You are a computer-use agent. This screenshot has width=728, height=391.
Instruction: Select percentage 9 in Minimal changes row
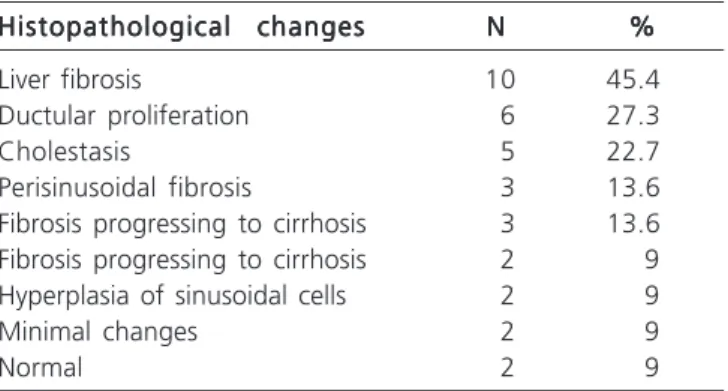[x=652, y=332]
